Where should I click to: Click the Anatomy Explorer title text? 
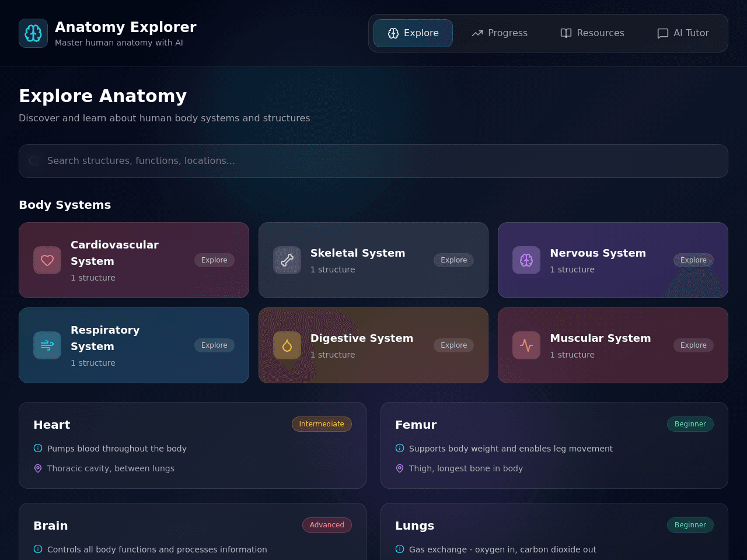pos(125,27)
